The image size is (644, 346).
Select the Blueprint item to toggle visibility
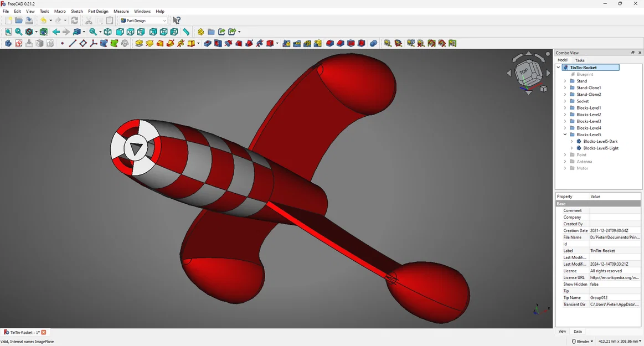coord(584,74)
